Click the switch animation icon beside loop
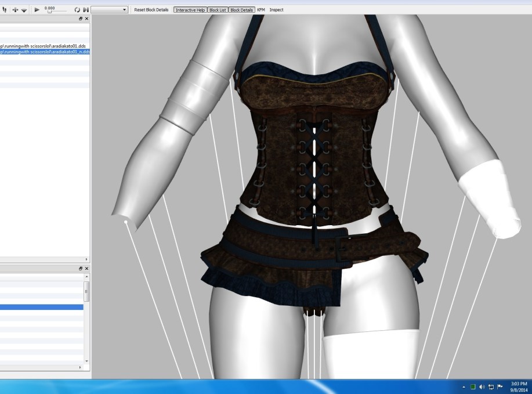The height and width of the screenshot is (394, 532). click(86, 10)
